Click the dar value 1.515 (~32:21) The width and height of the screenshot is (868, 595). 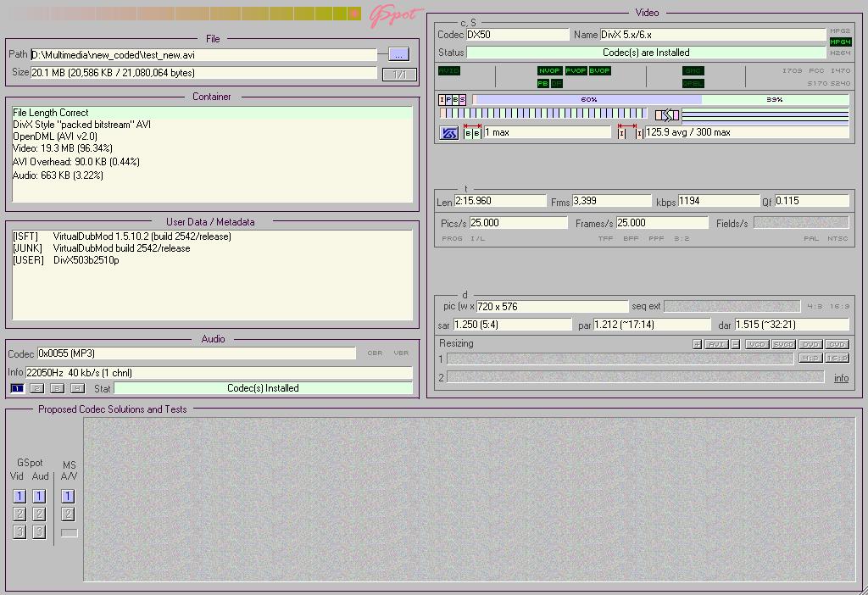tap(792, 325)
